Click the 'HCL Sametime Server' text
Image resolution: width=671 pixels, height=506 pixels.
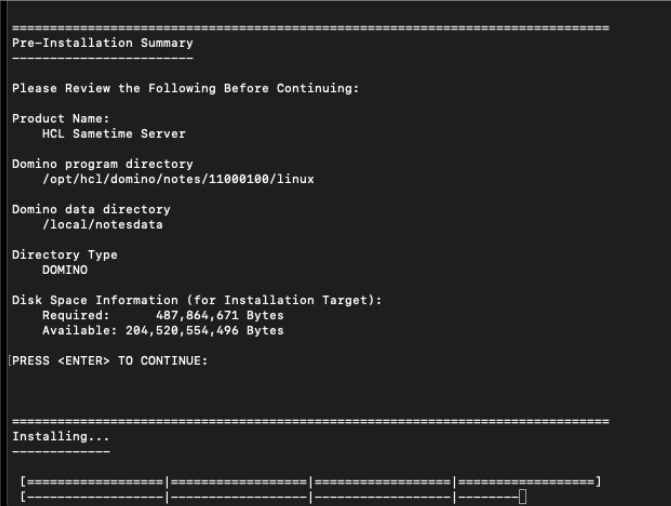click(x=113, y=133)
